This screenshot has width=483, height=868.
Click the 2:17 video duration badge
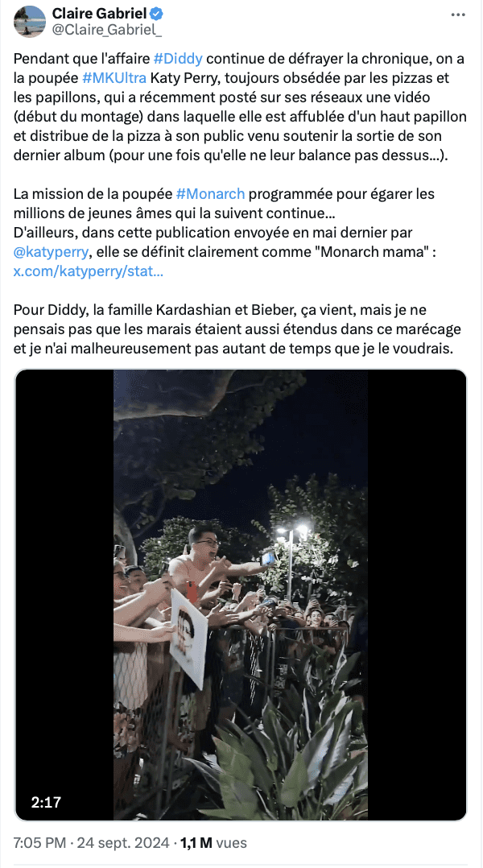pyautogui.click(x=46, y=802)
